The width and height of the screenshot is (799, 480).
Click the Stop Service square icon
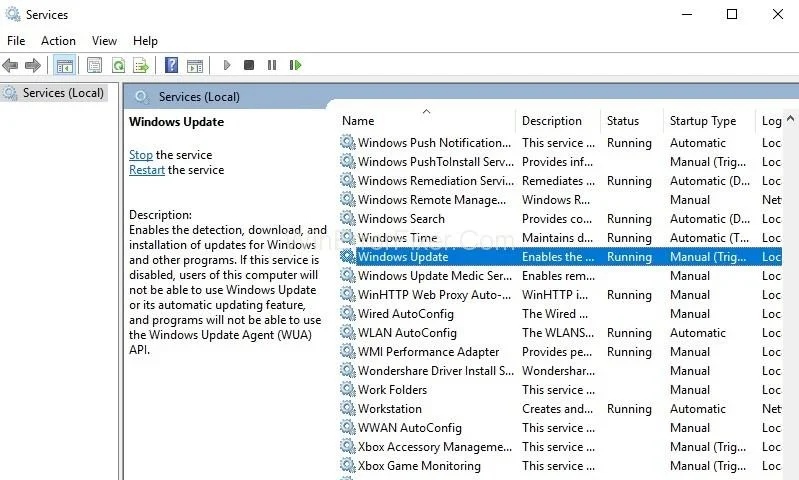pyautogui.click(x=249, y=65)
